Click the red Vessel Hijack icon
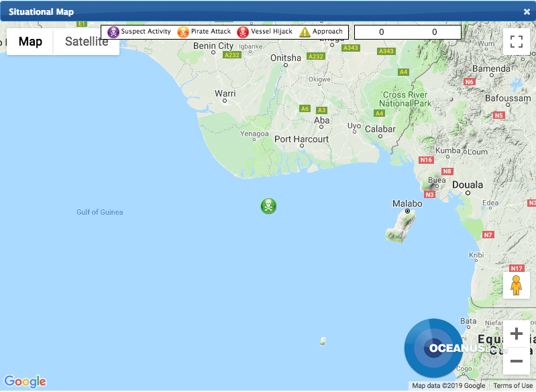 [243, 32]
